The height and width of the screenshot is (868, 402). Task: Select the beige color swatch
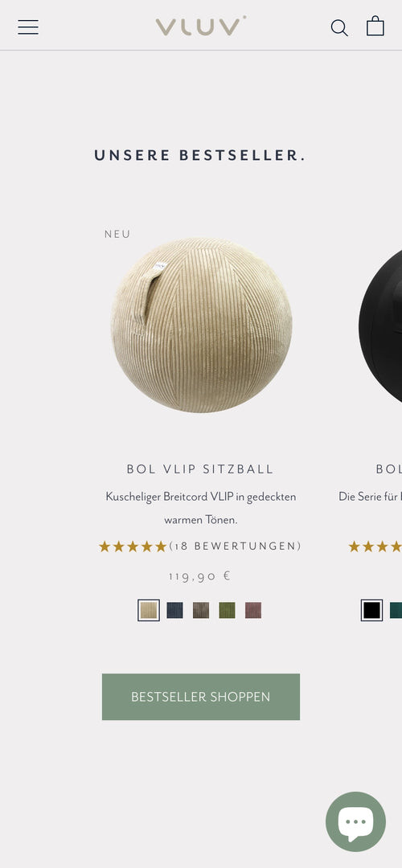tap(149, 610)
